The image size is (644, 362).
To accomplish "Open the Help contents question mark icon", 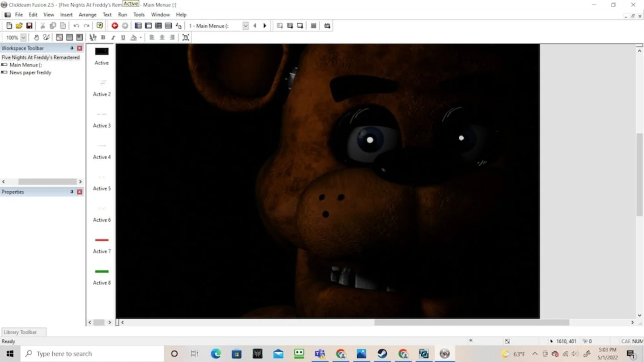I will click(x=100, y=26).
